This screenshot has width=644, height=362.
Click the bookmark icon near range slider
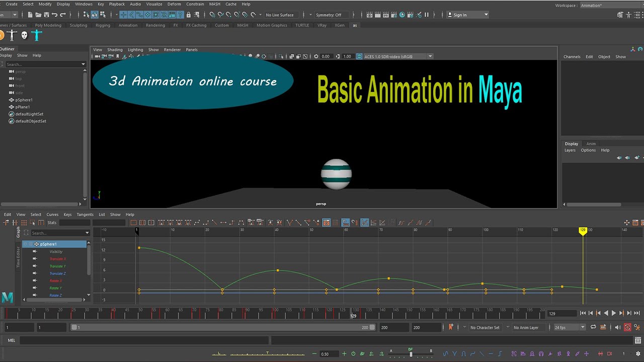[451, 327]
